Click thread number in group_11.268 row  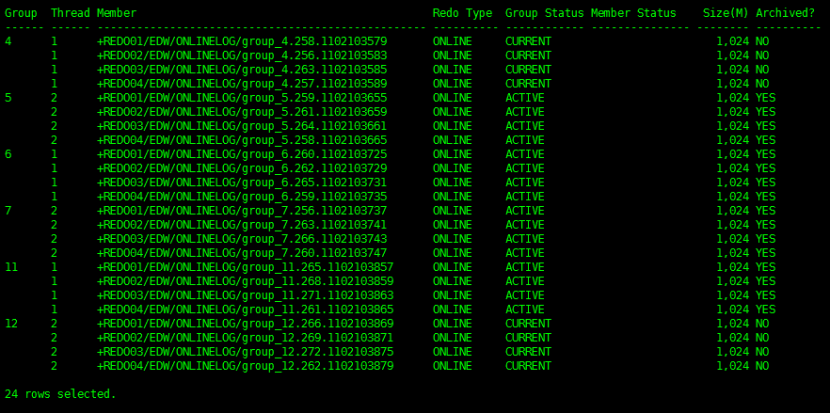[54, 281]
